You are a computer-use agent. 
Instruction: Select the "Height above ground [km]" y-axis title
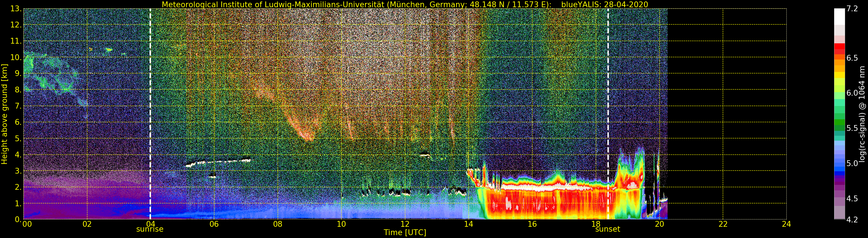(4, 114)
